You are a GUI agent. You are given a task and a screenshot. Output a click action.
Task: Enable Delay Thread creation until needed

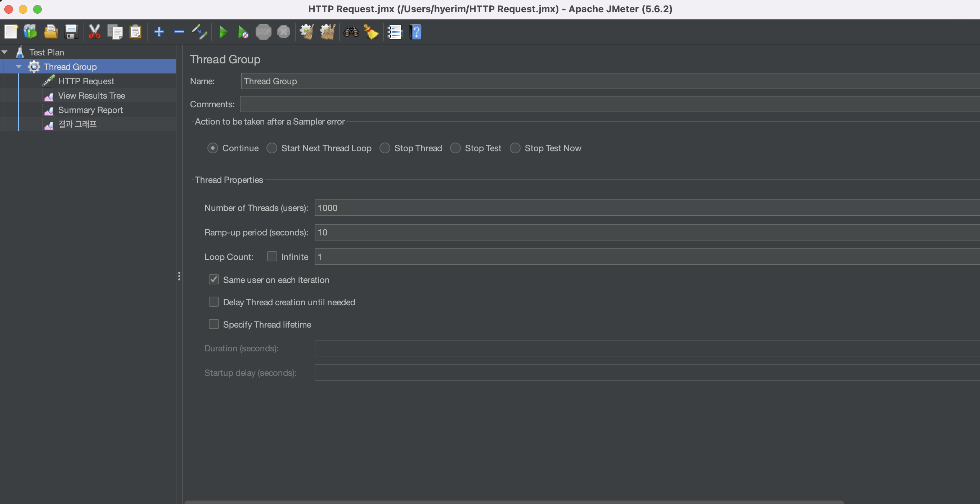point(214,302)
